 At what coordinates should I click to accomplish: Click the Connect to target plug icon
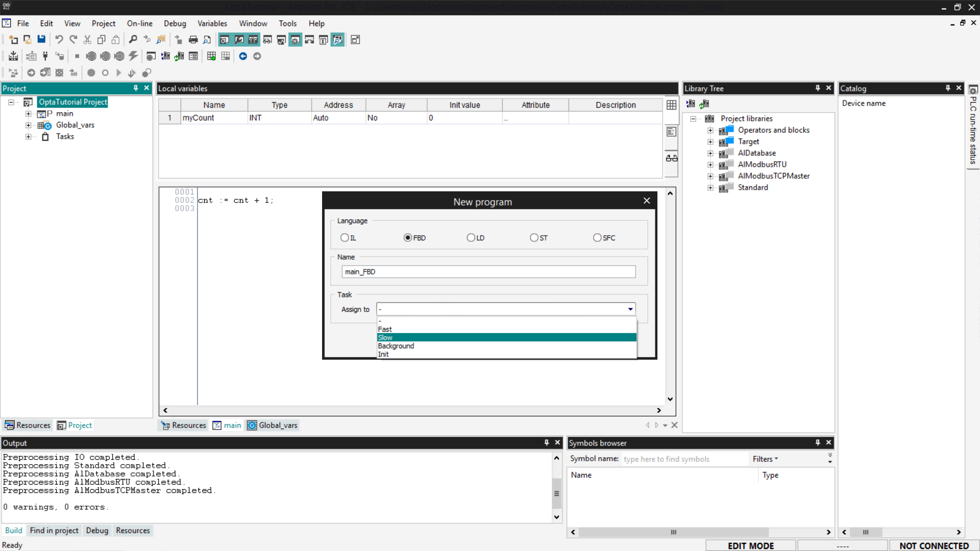pos(45,56)
